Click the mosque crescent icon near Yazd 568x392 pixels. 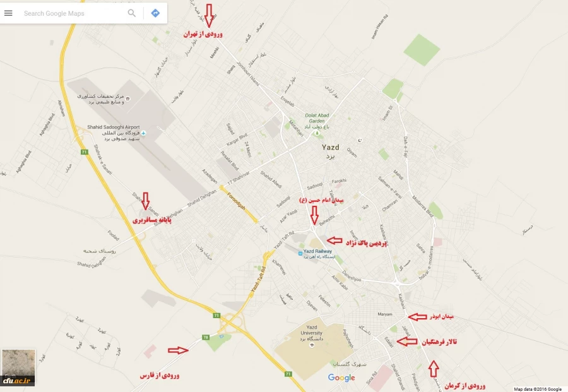(x=360, y=141)
